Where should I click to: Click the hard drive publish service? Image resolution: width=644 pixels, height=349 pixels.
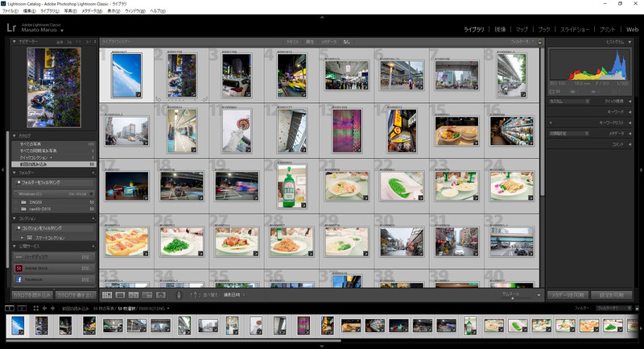tap(54, 257)
